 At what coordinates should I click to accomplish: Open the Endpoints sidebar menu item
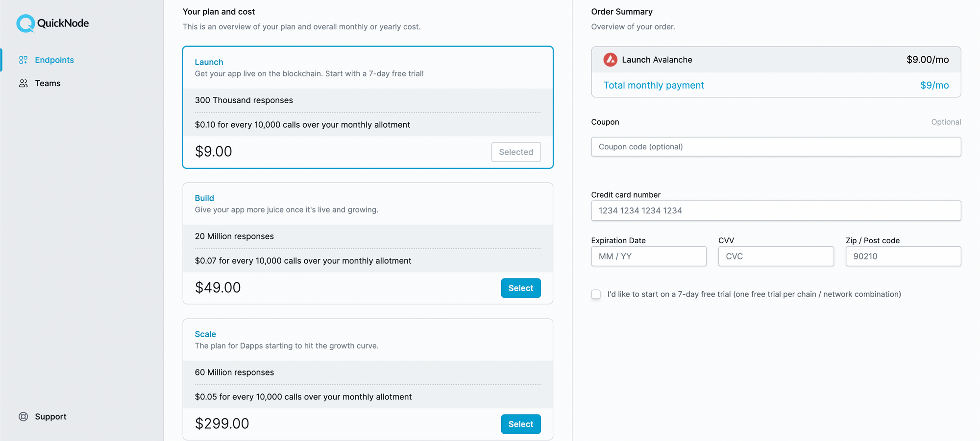pyautogui.click(x=47, y=60)
